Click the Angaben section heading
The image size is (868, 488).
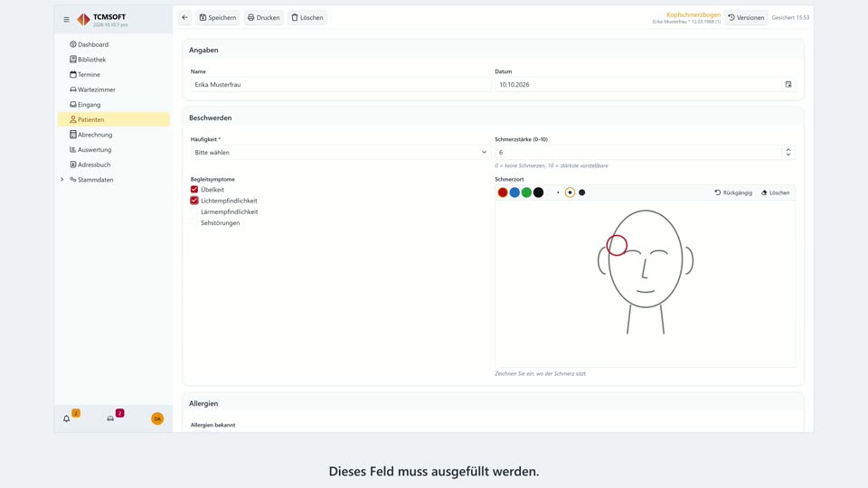pyautogui.click(x=203, y=50)
